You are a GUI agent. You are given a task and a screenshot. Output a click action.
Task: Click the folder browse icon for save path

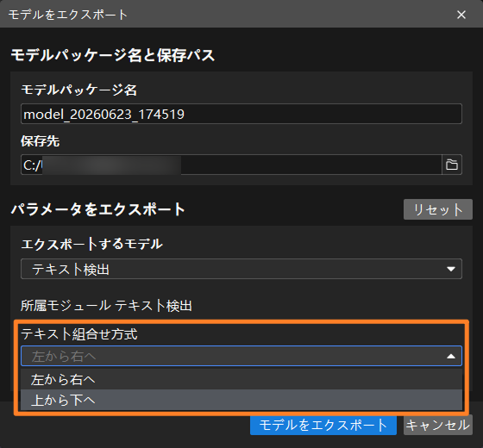point(452,165)
